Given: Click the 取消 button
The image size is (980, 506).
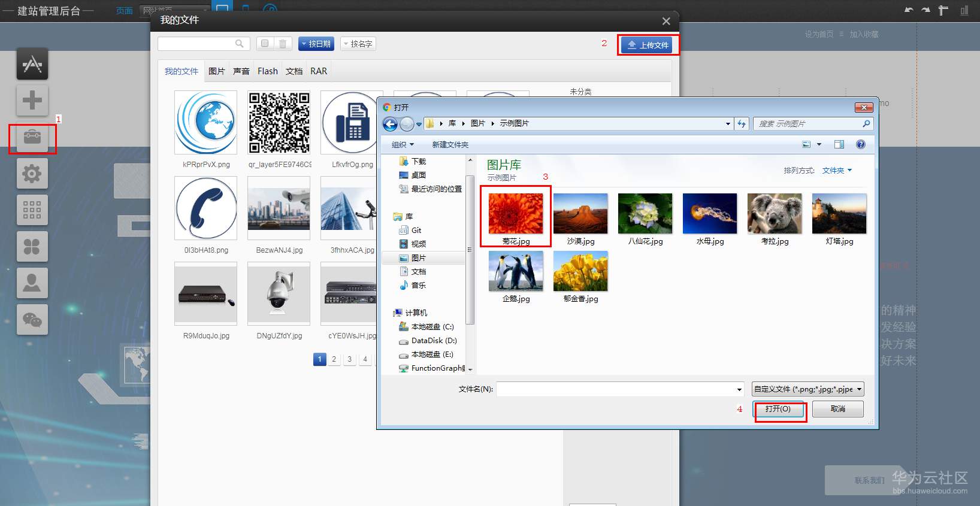Looking at the screenshot, I should point(838,409).
